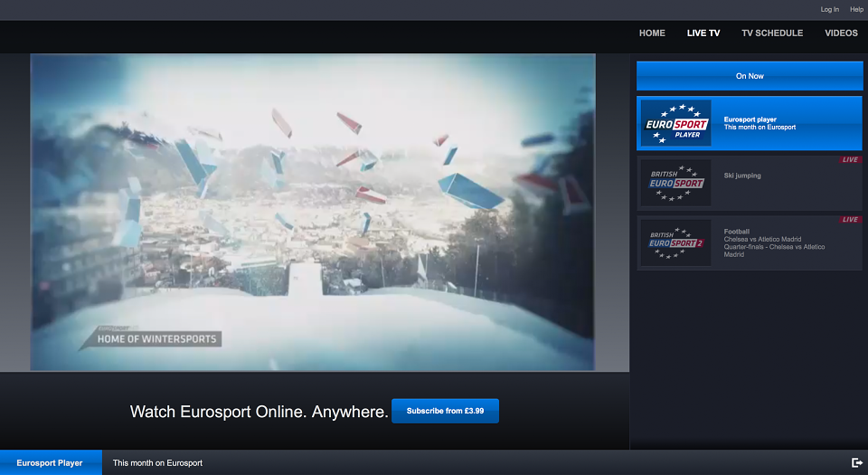Image resolution: width=868 pixels, height=475 pixels.
Task: Click 'Watch Eurosport Online. Anywhere.' headline
Action: tap(259, 412)
